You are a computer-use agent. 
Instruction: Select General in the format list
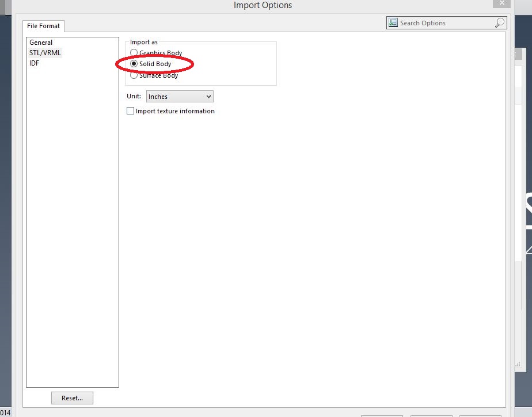coord(41,43)
